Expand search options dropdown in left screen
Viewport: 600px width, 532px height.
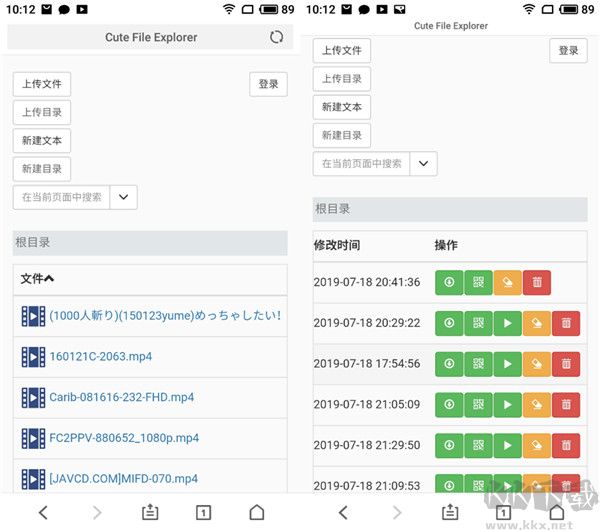123,197
